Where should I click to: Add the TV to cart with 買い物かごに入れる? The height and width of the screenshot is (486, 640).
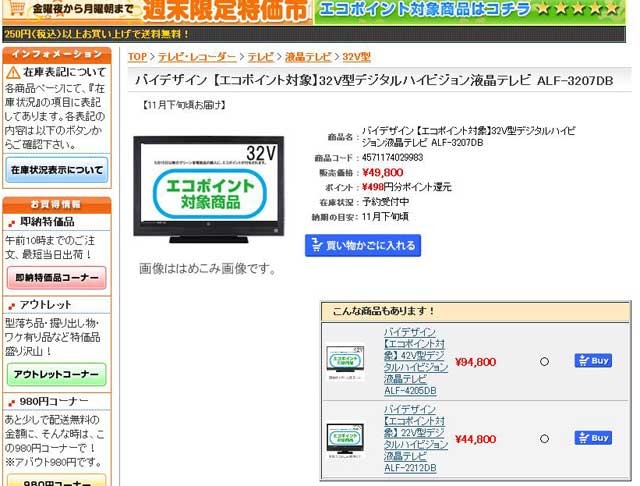363,245
